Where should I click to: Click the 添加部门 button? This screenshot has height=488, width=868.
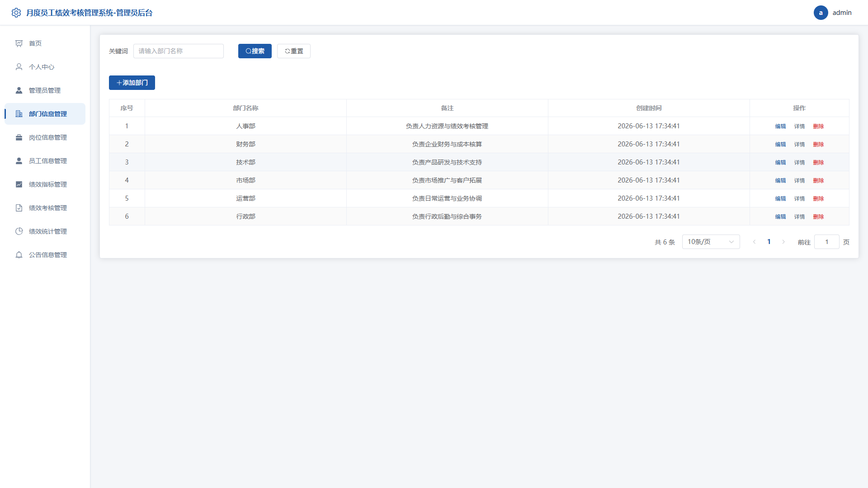point(132,83)
